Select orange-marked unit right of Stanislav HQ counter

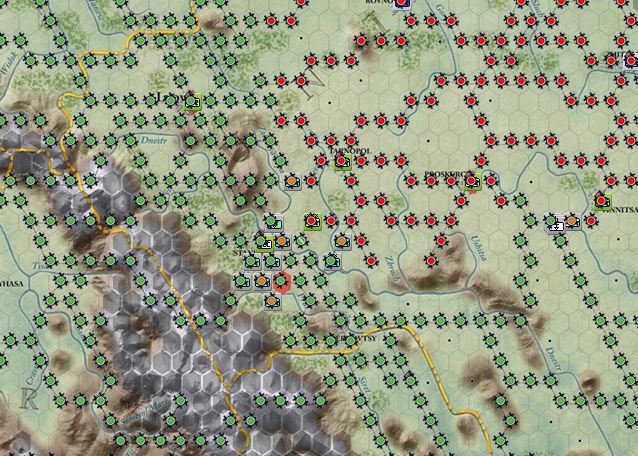282,242
